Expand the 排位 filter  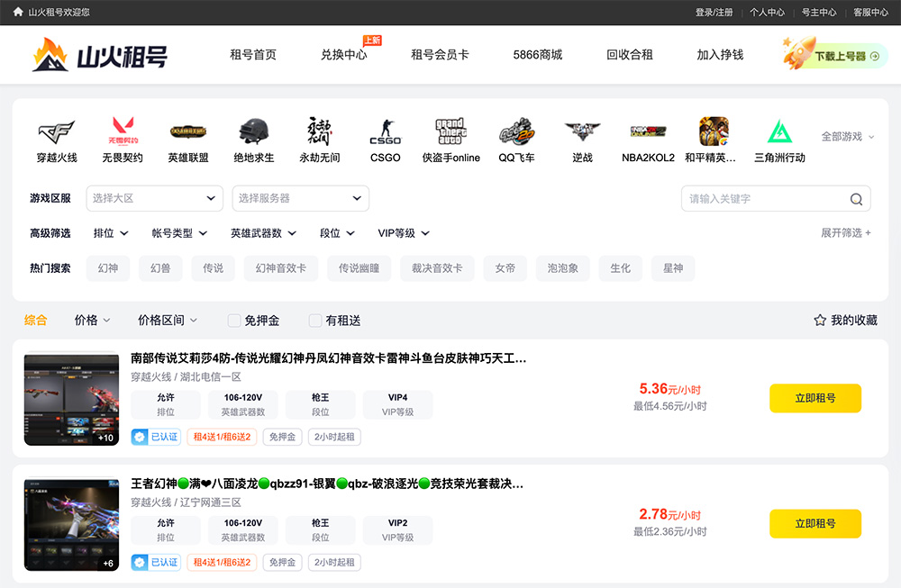(111, 233)
